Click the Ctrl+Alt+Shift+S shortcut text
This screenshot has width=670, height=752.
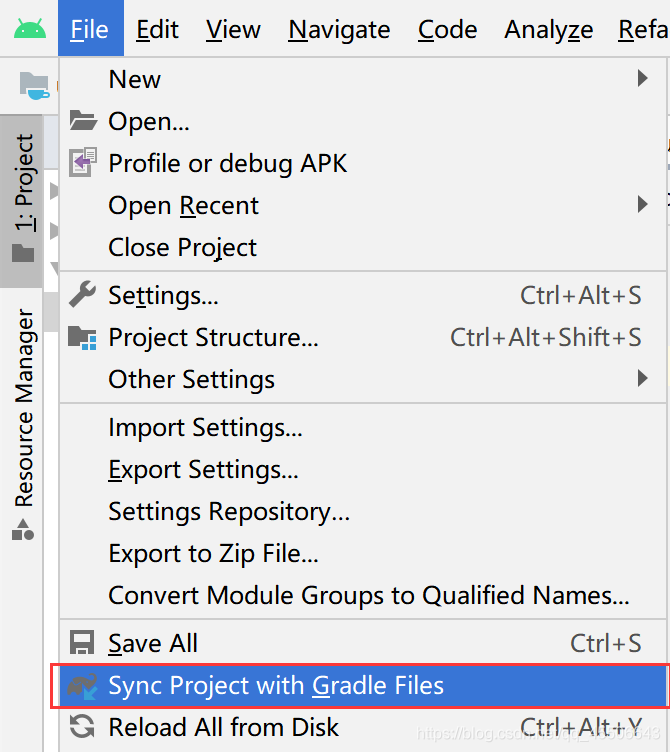(545, 337)
